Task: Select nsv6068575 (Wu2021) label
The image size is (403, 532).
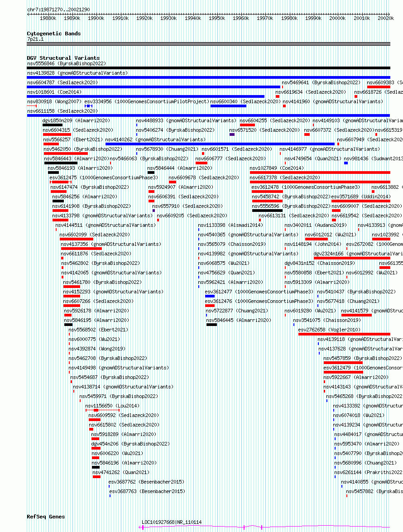Action: 224,263
